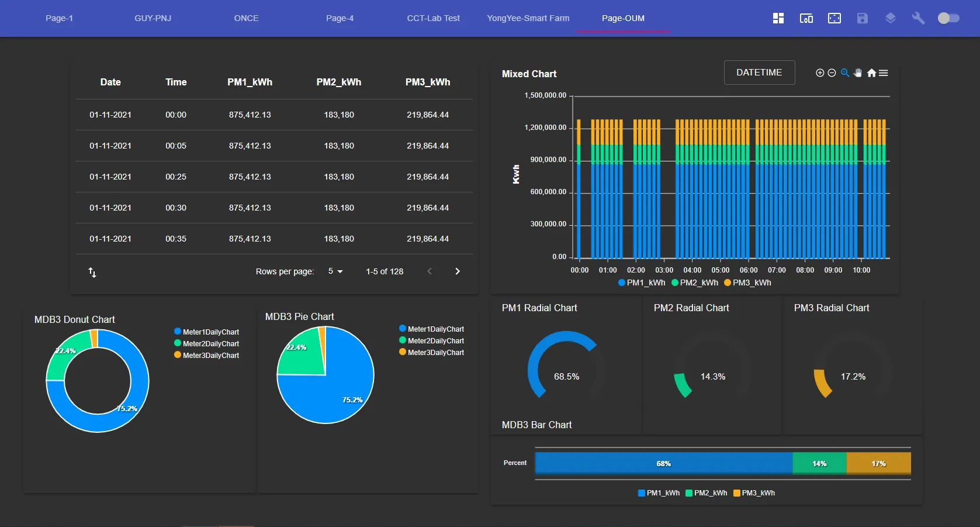Enter fullscreen mode via the header icon
Image resolution: width=980 pixels, height=527 pixels.
[x=834, y=18]
